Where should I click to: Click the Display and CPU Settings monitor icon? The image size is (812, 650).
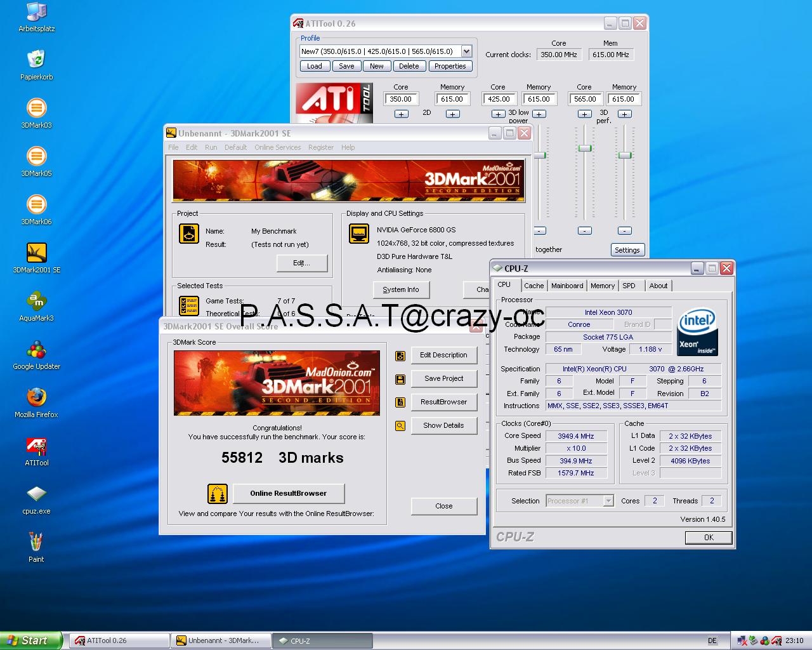tap(359, 234)
